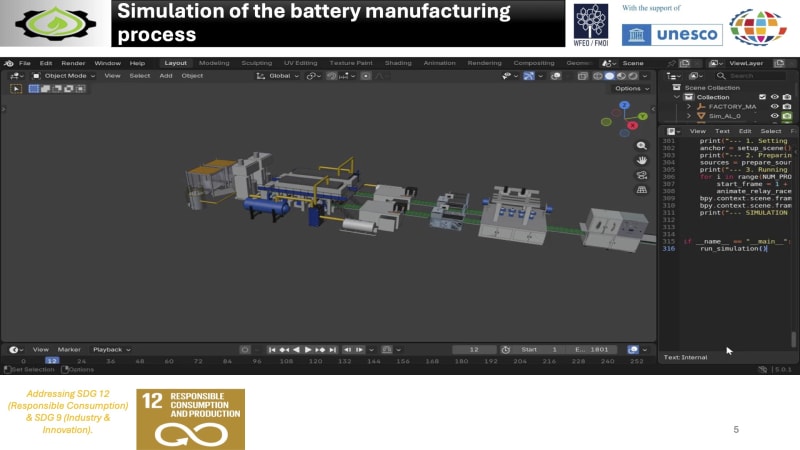Switch to the Shading workspace tab

tap(398, 63)
